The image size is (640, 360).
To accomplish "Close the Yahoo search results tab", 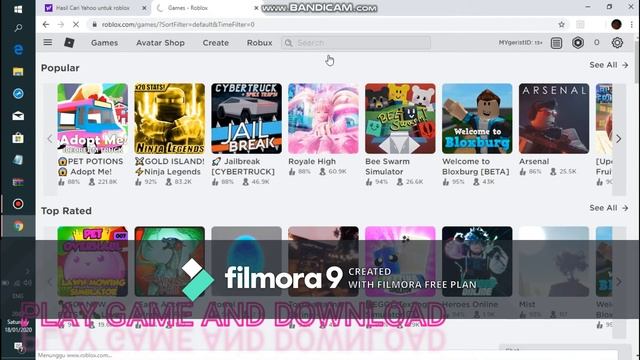I will point(144,8).
